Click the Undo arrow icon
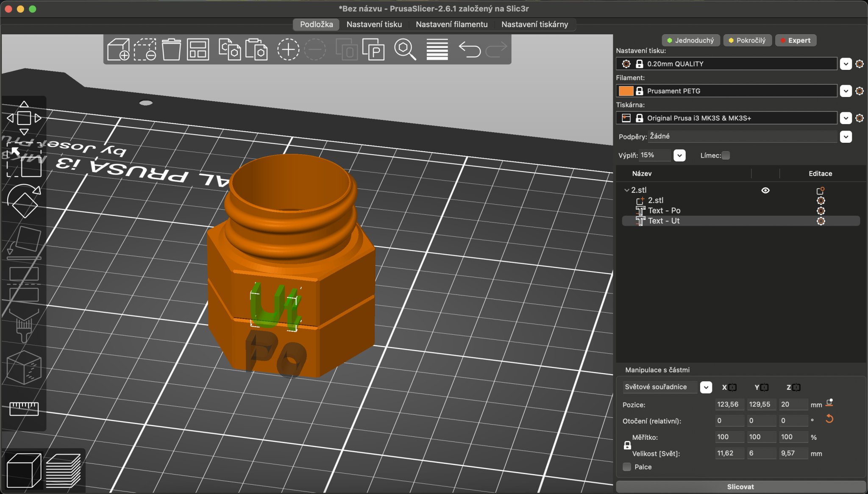 [469, 50]
